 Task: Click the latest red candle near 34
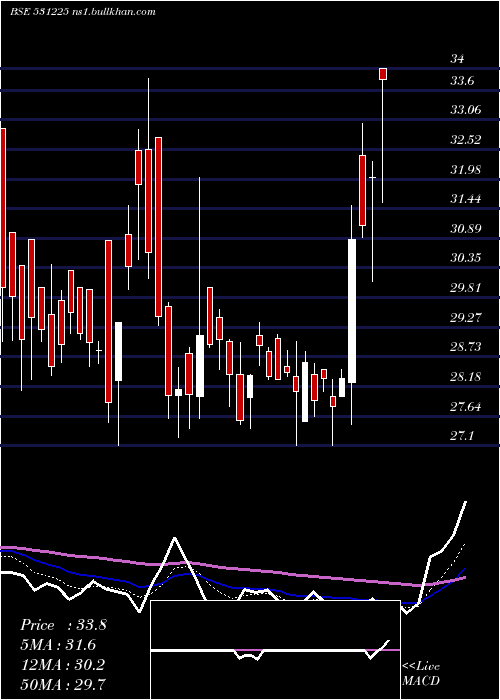tap(383, 74)
